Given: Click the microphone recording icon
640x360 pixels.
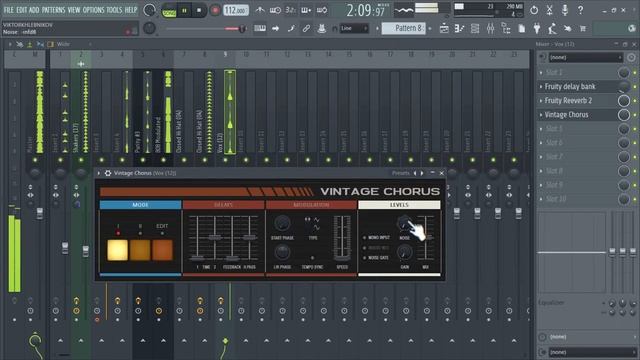Looking at the screenshot, I should 565,10.
